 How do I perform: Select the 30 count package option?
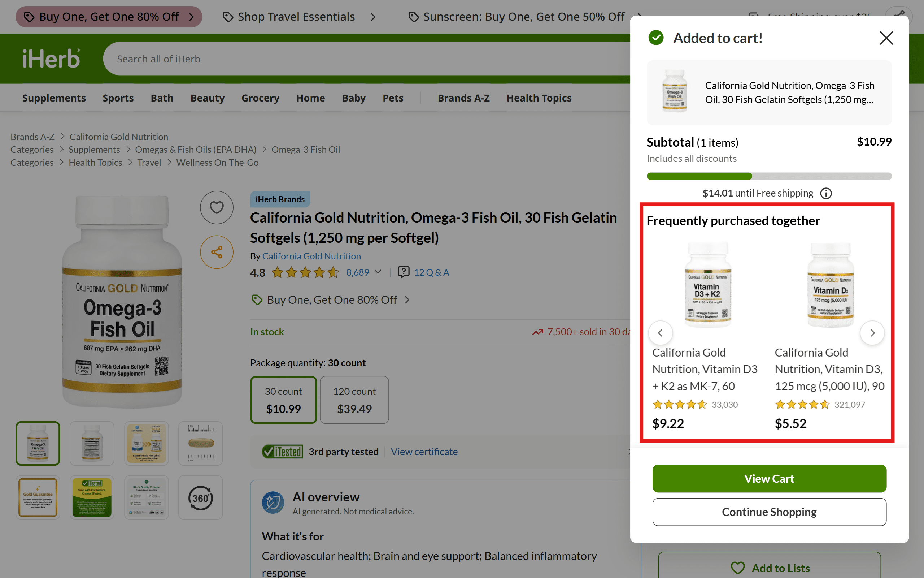coord(283,400)
